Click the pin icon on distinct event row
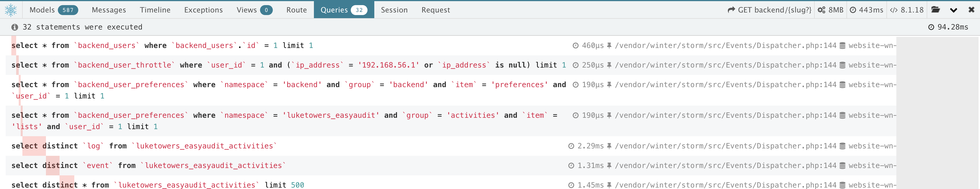This screenshot has height=189, width=980. pos(609,165)
